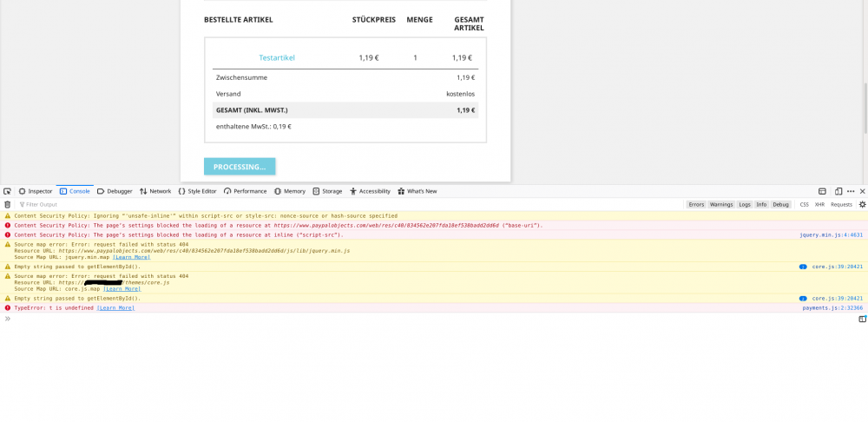This screenshot has height=422, width=868.
Task: Activate the element picker icon in devtools
Action: (7, 191)
